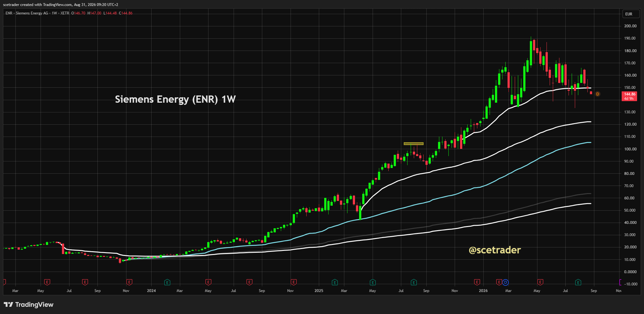644x314 pixels.
Task: Click the open value O146.70
Action: (78, 13)
